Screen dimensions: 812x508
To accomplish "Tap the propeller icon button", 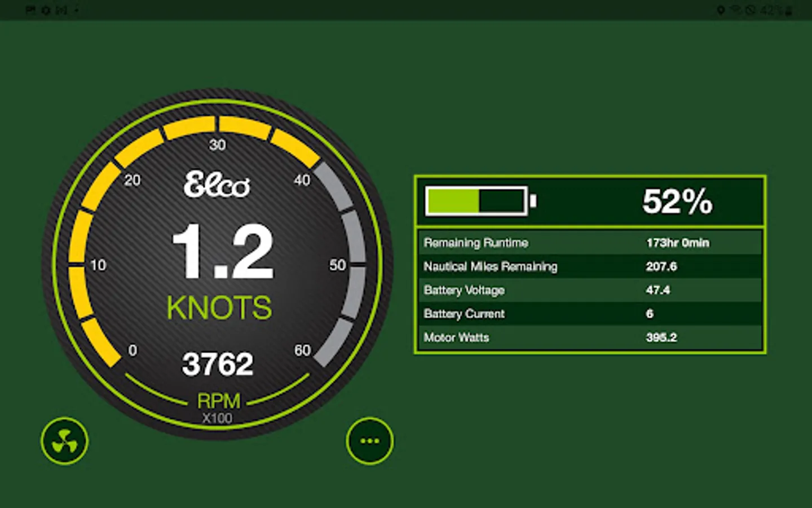I will coord(65,441).
